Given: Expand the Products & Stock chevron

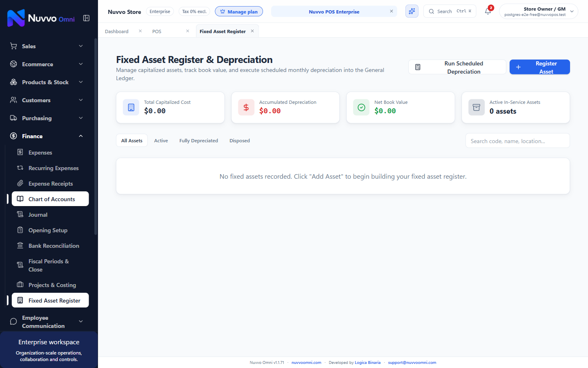Looking at the screenshot, I should tap(81, 82).
